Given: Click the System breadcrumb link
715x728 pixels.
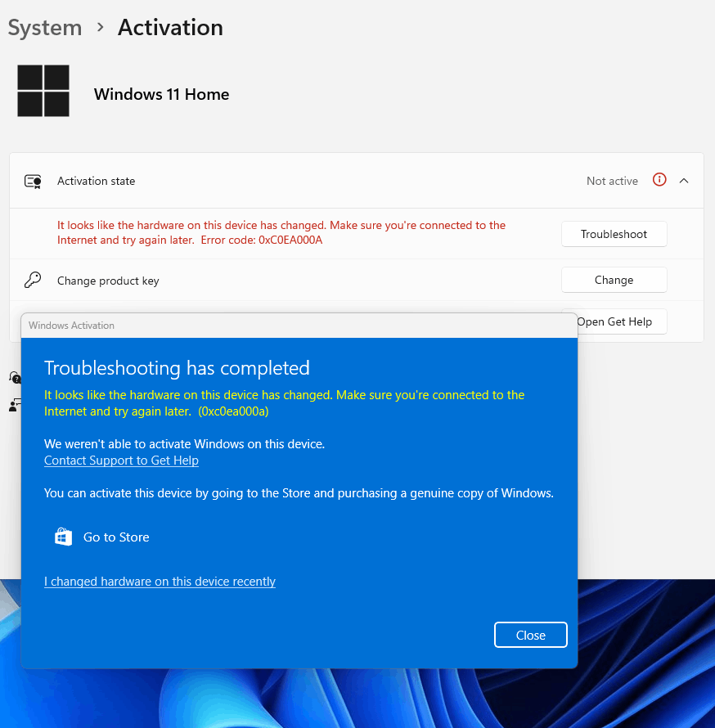Looking at the screenshot, I should (x=45, y=28).
